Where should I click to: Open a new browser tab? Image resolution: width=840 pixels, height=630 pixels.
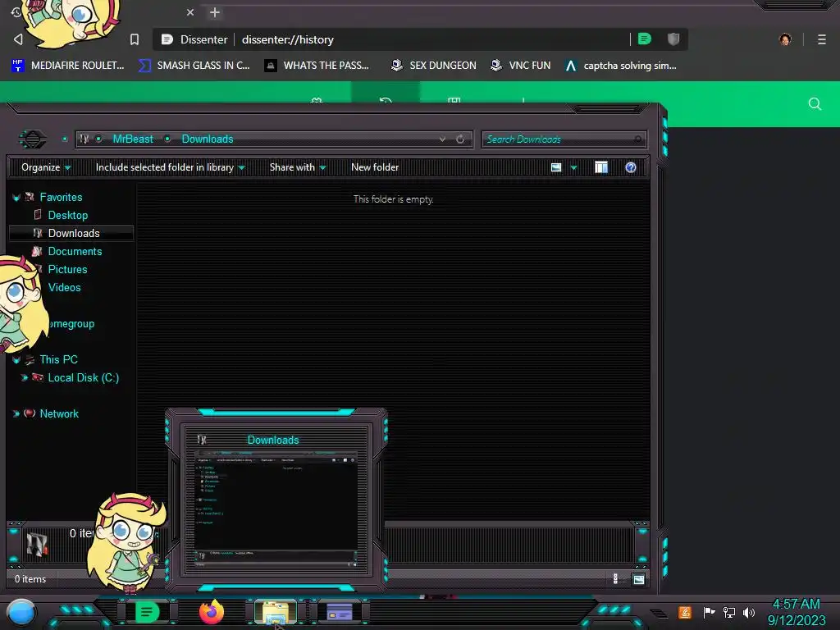(214, 12)
